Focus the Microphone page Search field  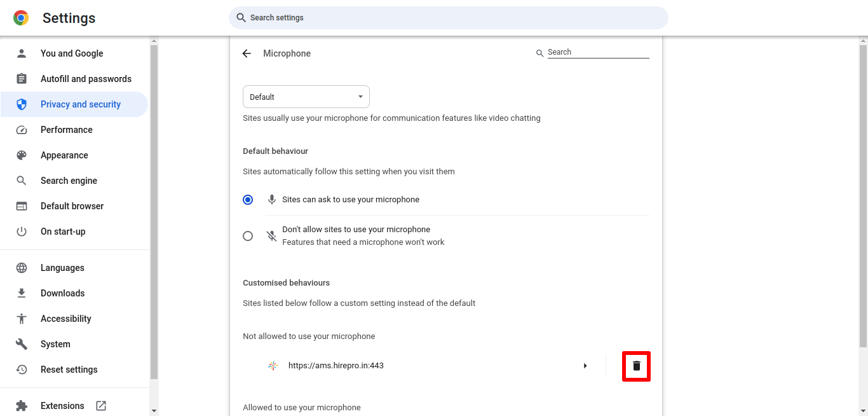click(x=598, y=52)
